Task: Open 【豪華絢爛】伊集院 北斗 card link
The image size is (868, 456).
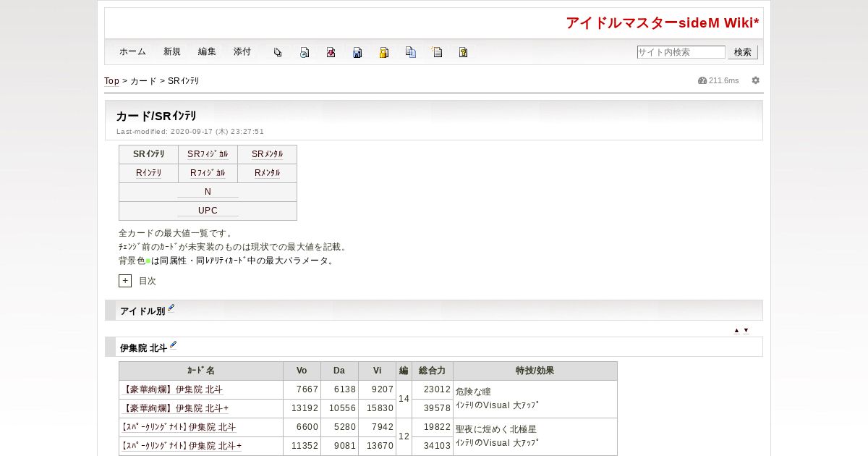Action: point(172,389)
